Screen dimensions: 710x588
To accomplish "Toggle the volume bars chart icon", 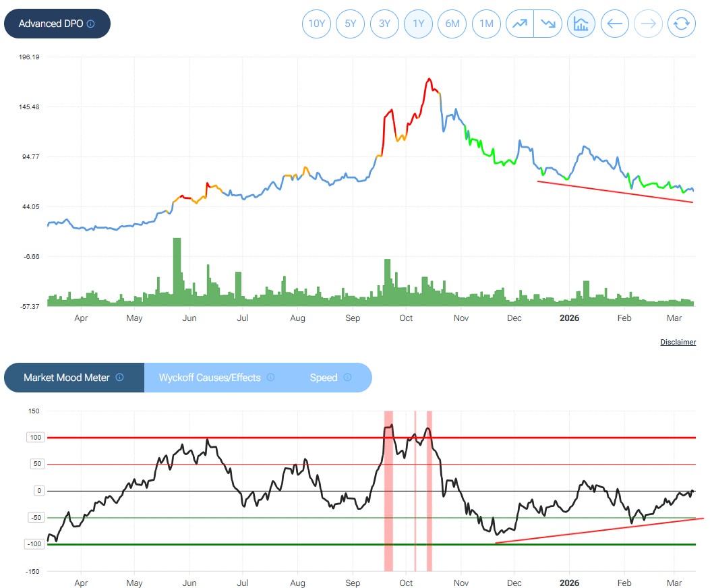I will pos(581,24).
